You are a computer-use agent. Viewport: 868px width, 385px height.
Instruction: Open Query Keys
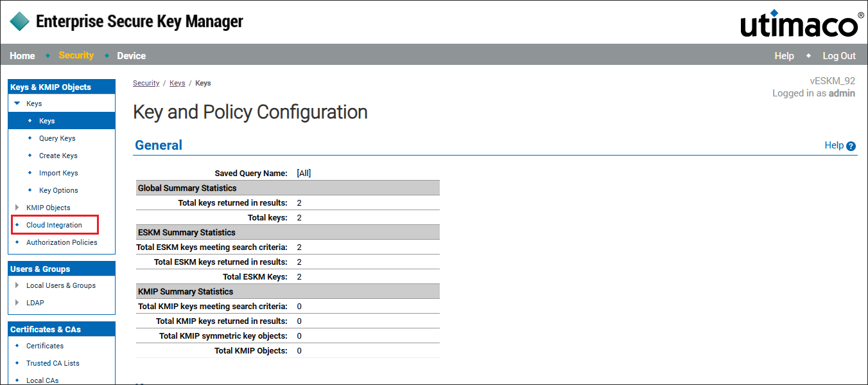tap(57, 138)
